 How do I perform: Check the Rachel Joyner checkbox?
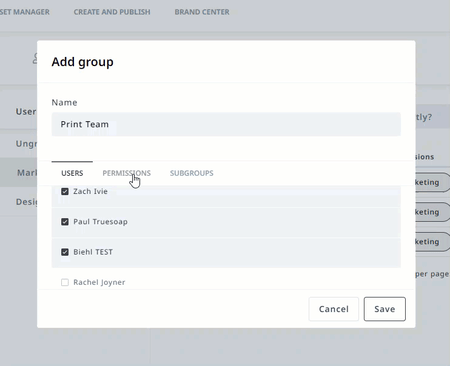coord(65,282)
